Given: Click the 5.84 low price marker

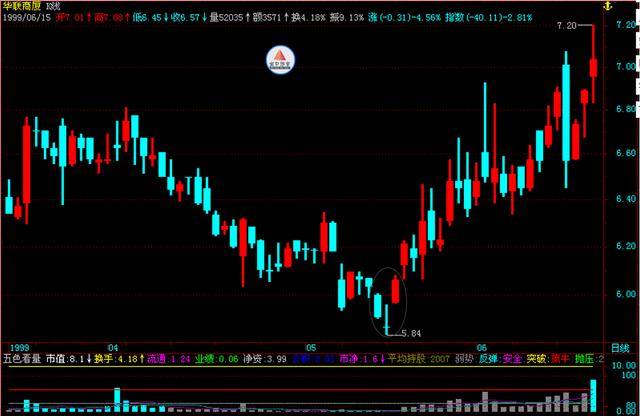Looking at the screenshot, I should [411, 333].
